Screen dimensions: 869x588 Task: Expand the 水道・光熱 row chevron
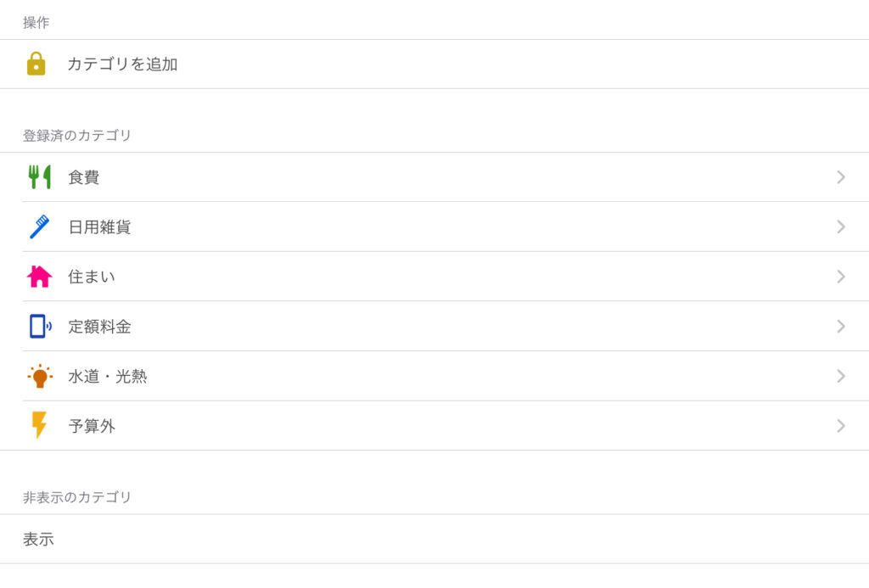[841, 376]
